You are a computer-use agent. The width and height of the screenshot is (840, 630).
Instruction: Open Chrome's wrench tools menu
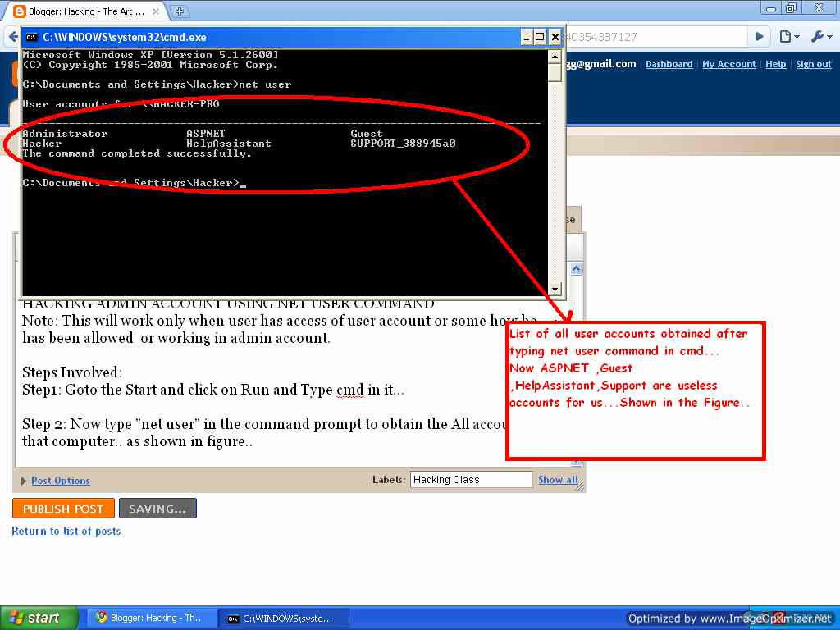pyautogui.click(x=819, y=37)
